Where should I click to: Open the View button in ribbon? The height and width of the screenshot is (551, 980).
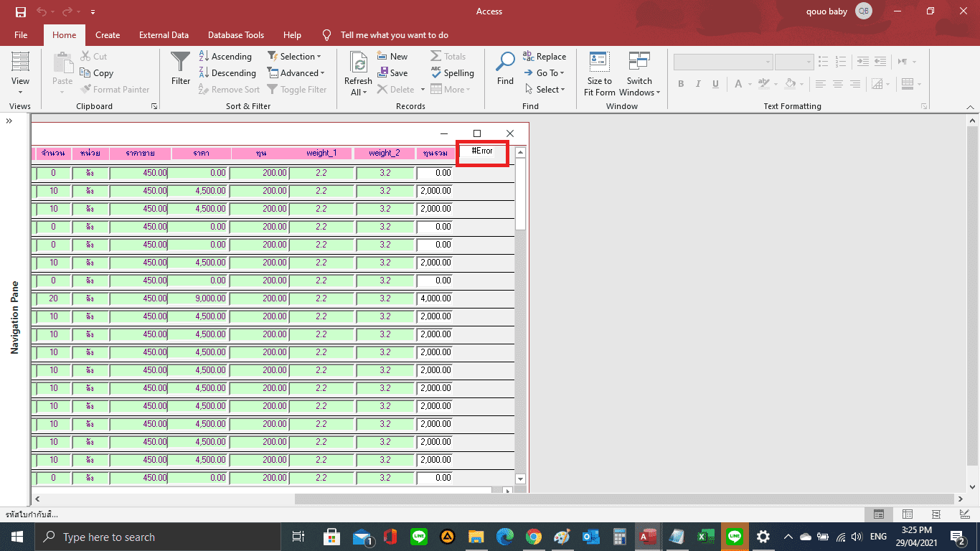(x=20, y=73)
